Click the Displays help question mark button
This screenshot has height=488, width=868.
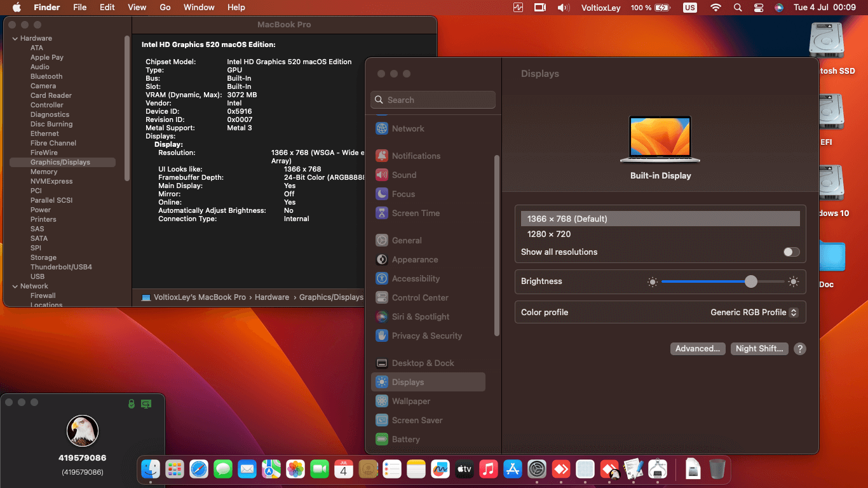click(x=800, y=349)
